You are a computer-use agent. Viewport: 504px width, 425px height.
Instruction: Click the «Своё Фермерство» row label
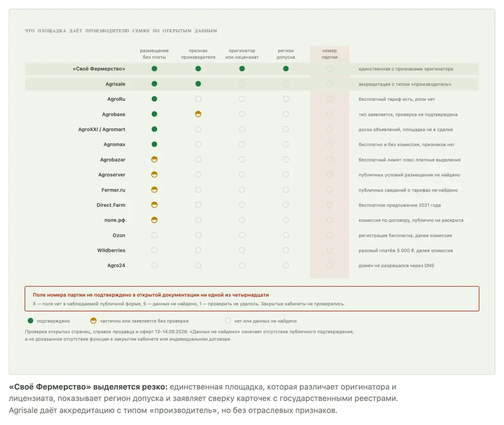[x=99, y=69]
